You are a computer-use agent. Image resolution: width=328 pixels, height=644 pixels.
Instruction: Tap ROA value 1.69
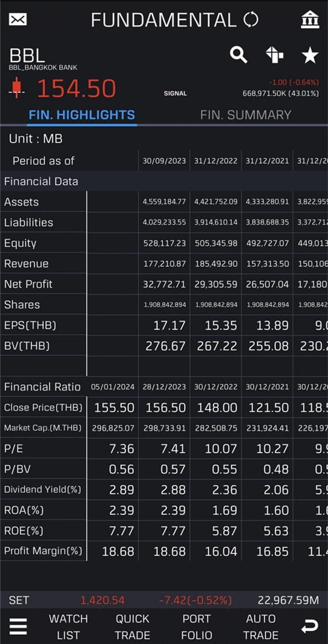click(x=225, y=511)
